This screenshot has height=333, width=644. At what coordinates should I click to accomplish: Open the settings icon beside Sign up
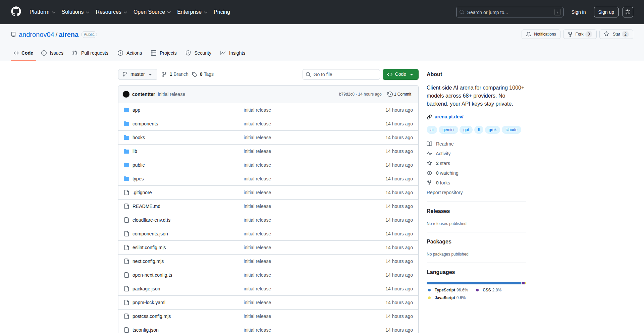pos(628,12)
